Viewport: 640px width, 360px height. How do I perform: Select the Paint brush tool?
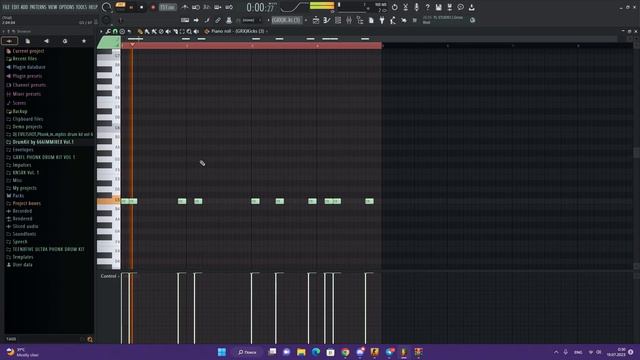pos(147,31)
